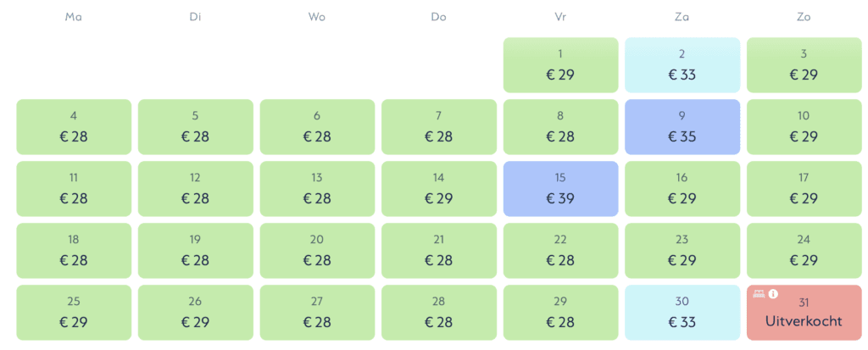Viewport: 868px width, 350px height.
Task: Click the Ma weekday column header
Action: coord(74,16)
